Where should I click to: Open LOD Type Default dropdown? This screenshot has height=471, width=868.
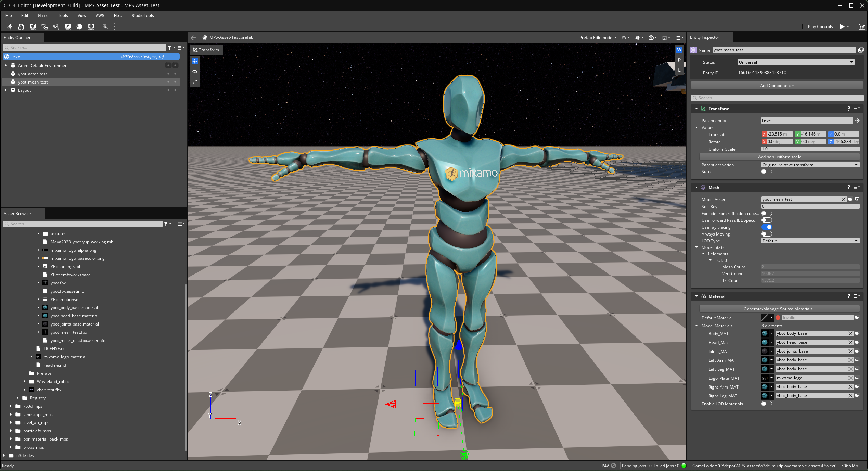(x=810, y=241)
